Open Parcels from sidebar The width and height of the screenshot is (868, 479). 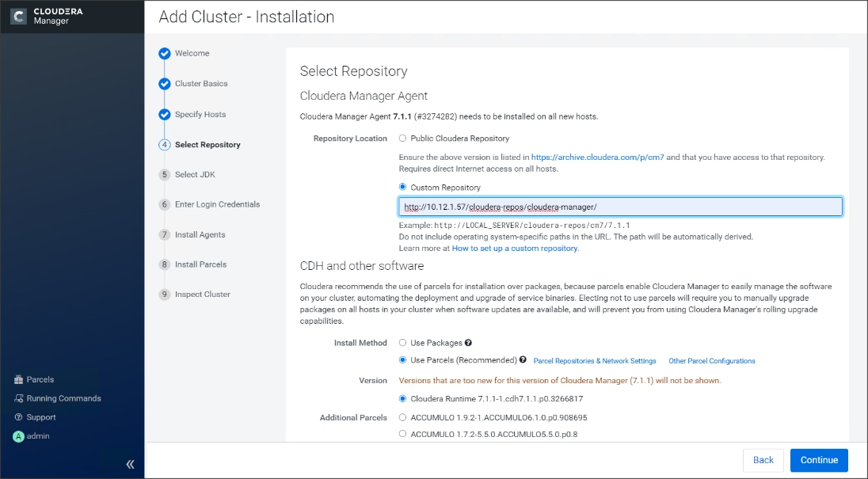34,379
